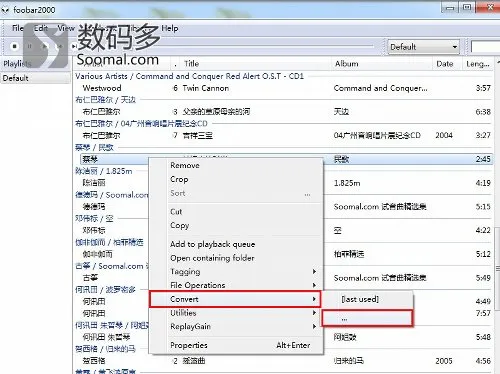The image size is (500, 374).
Task: Select the Twin Cannon track title
Action: pos(206,88)
